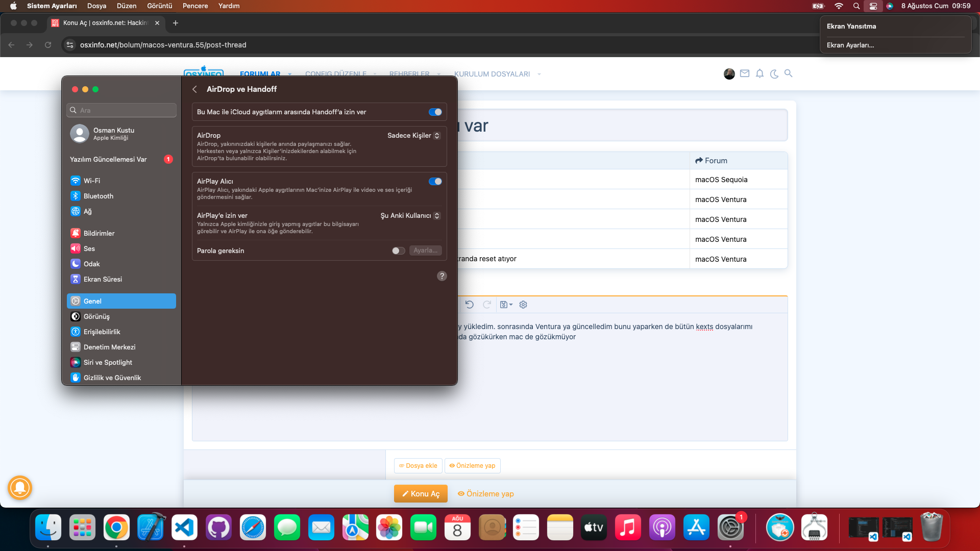Click the forum notifications bell icon
Screen dimensions: 980x551
point(759,73)
